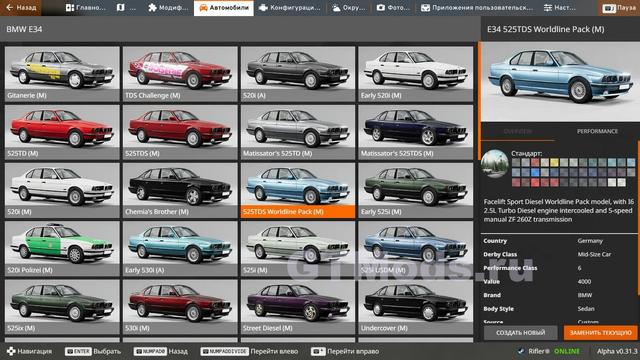
Task: Choose the Early 520i (M) configuration
Action: [x=416, y=74]
